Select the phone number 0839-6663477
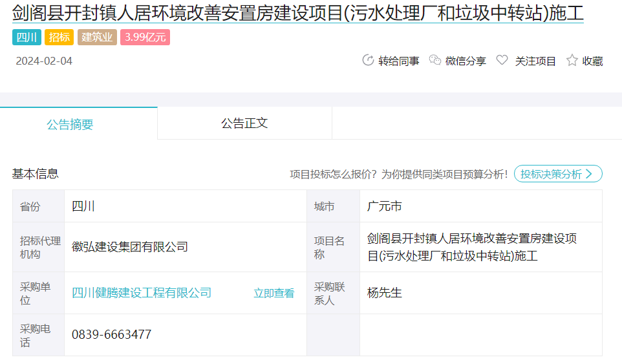 pyautogui.click(x=111, y=335)
